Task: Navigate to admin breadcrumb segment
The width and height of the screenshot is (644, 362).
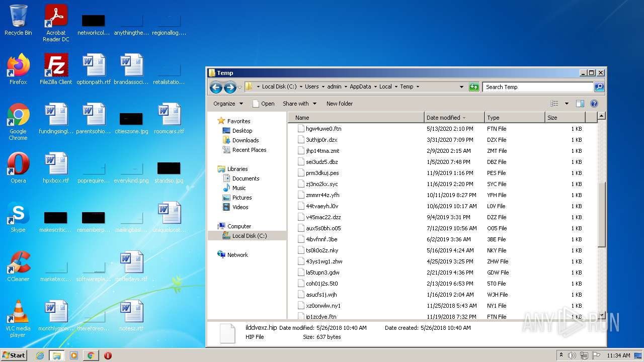Action: pyautogui.click(x=334, y=86)
